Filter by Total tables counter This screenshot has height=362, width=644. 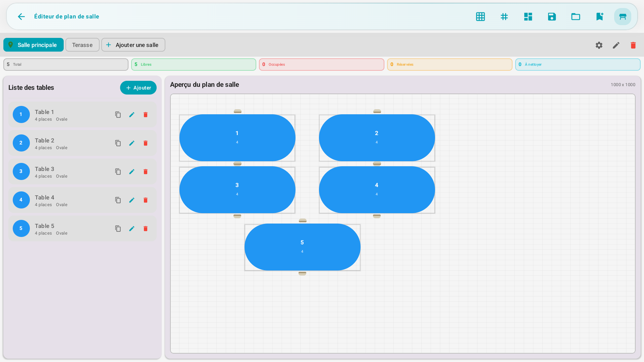click(x=66, y=64)
